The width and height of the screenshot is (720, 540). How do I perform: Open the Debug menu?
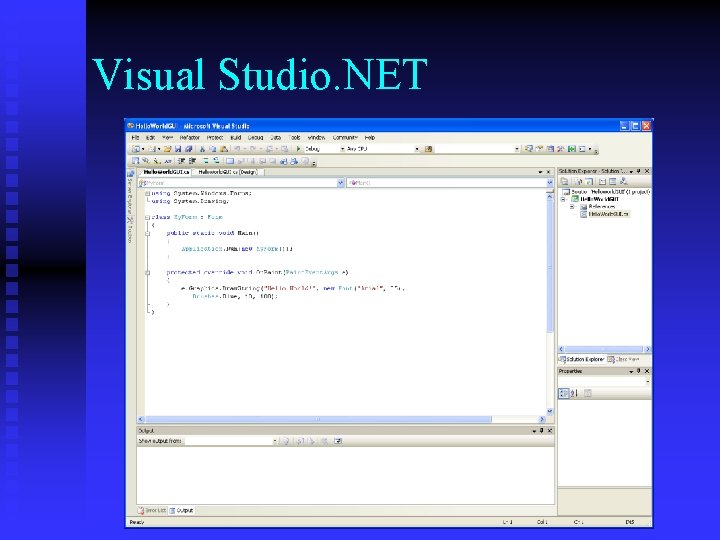point(255,137)
